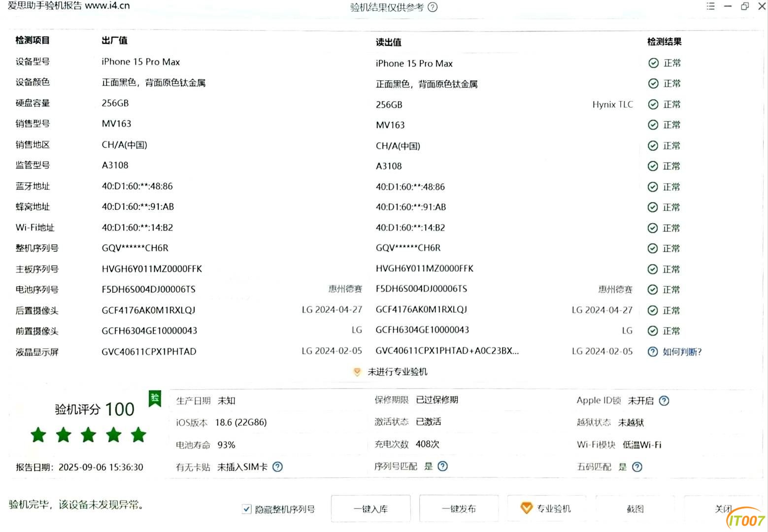Click the check icon in 设备颜色 row

coord(653,84)
